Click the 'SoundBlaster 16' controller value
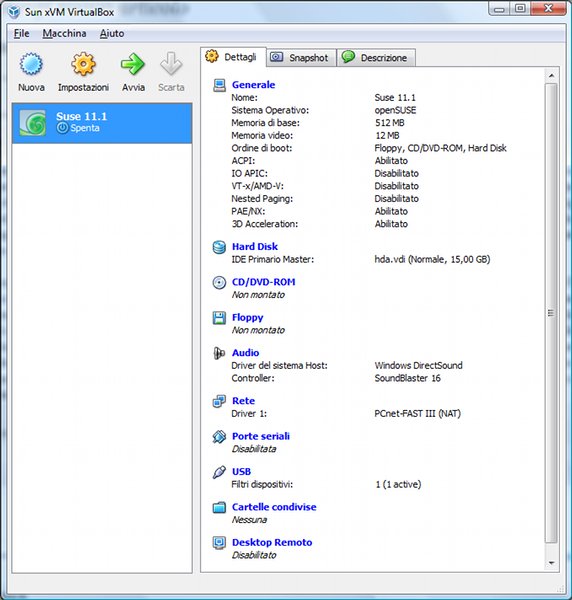The image size is (572, 600). pos(407,378)
